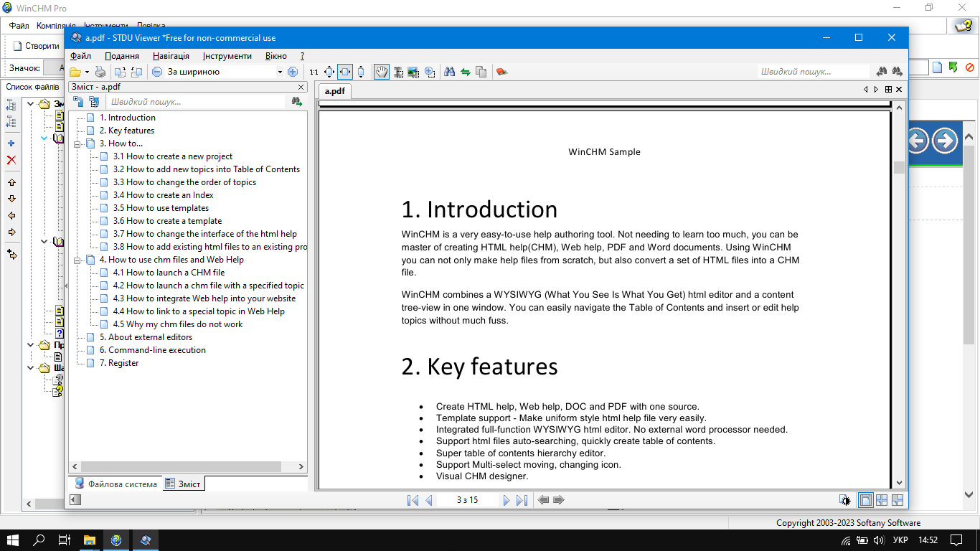Click the green arrows synchronize icon
This screenshot has height=551, width=980.
(466, 72)
